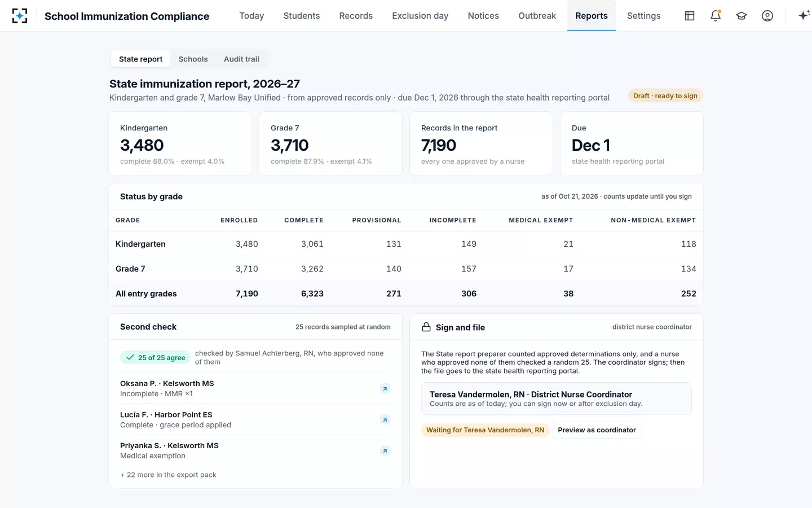The image size is (812, 508).
Task: Open the user account icon
Action: [x=767, y=16]
